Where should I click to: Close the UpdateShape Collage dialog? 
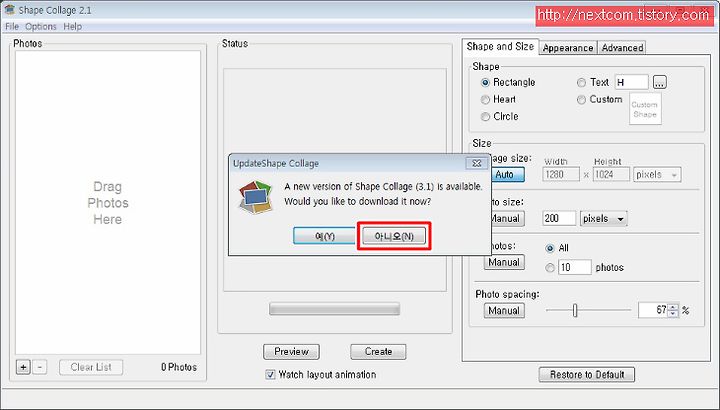[x=477, y=163]
